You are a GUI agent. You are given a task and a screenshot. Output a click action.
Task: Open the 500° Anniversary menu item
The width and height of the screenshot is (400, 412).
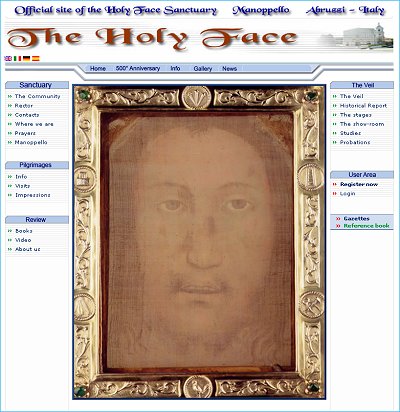138,68
